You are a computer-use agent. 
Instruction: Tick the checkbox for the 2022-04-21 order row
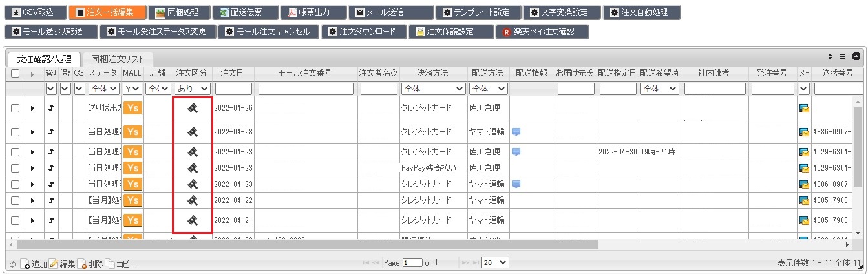[15, 220]
